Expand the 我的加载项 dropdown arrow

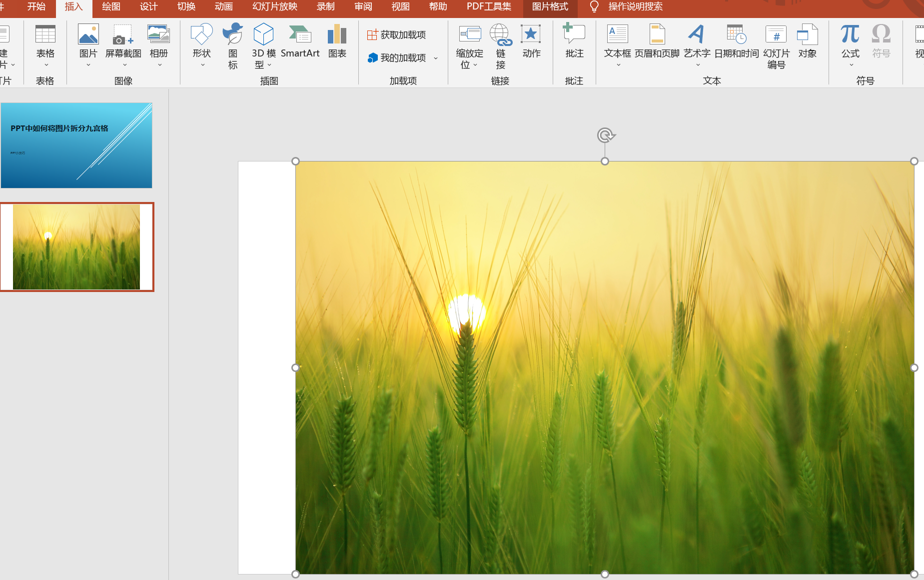tap(436, 58)
